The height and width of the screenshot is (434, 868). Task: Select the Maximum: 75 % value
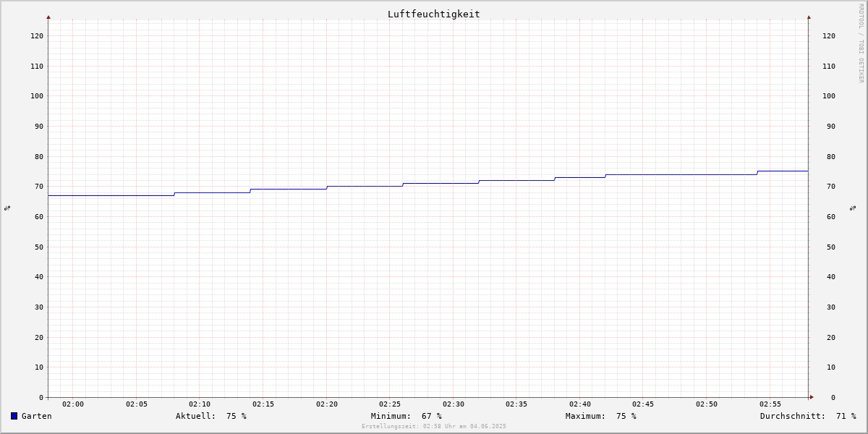[x=601, y=416]
